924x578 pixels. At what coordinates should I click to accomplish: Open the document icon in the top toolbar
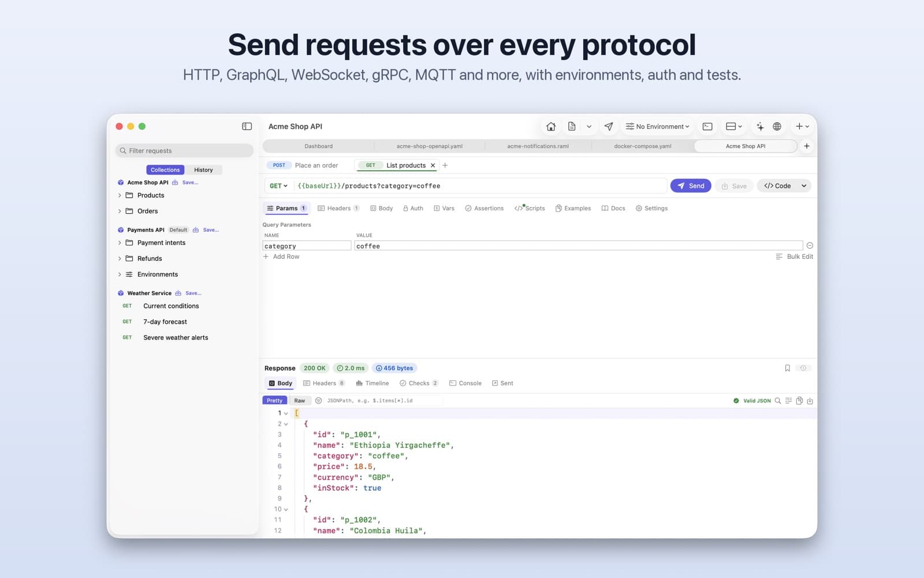[572, 127]
